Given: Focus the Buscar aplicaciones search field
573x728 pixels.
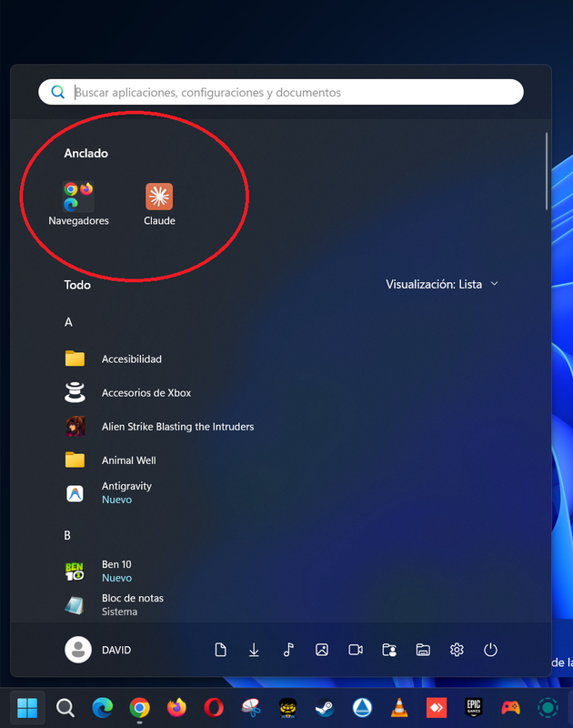Looking at the screenshot, I should point(281,92).
